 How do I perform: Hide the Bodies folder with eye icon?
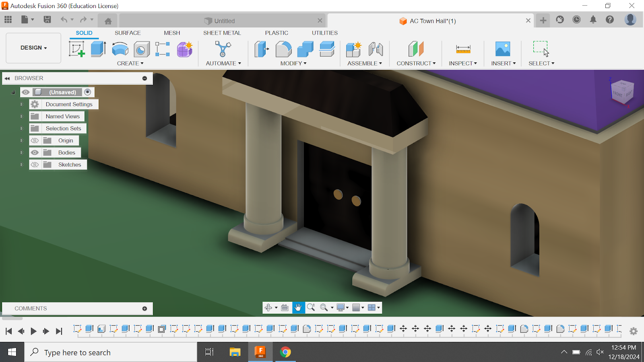(35, 152)
